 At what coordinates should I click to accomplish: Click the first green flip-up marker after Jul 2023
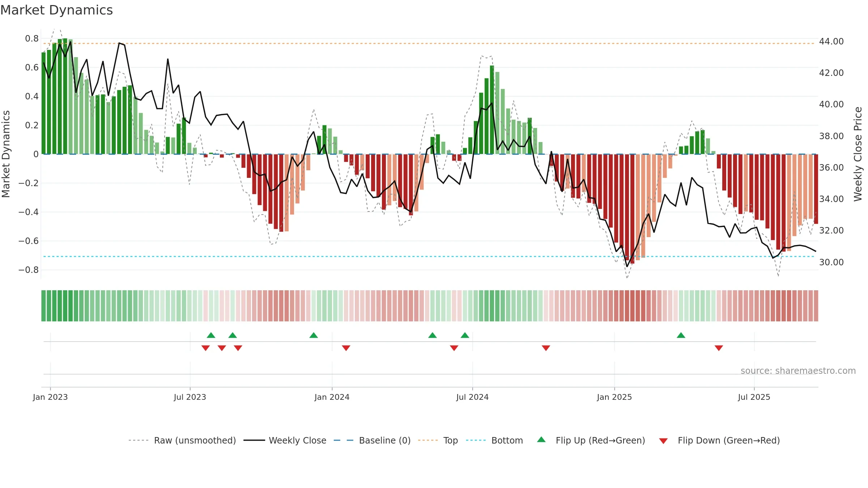pyautogui.click(x=211, y=335)
